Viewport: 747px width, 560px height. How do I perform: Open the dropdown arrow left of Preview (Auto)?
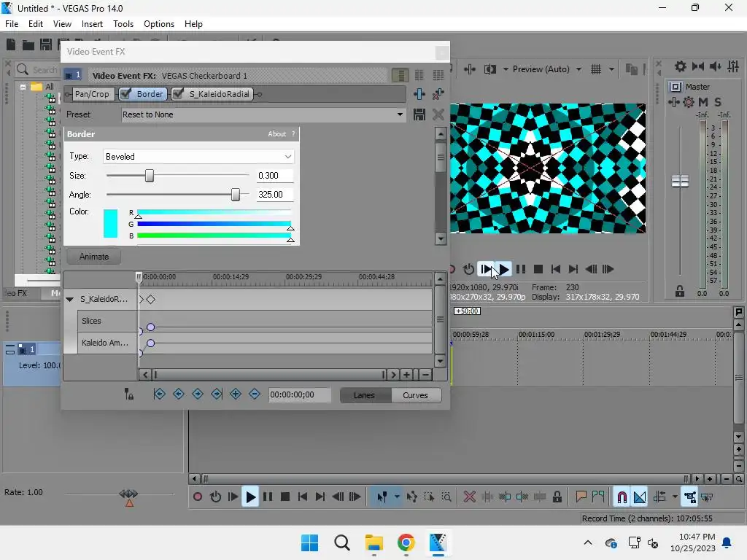click(x=506, y=69)
